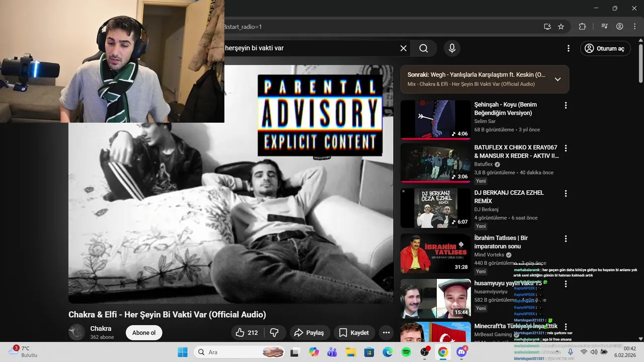This screenshot has width=644, height=362.
Task: Open İbrahim Tatlıses Bir imparatorun sonu title
Action: [501, 242]
